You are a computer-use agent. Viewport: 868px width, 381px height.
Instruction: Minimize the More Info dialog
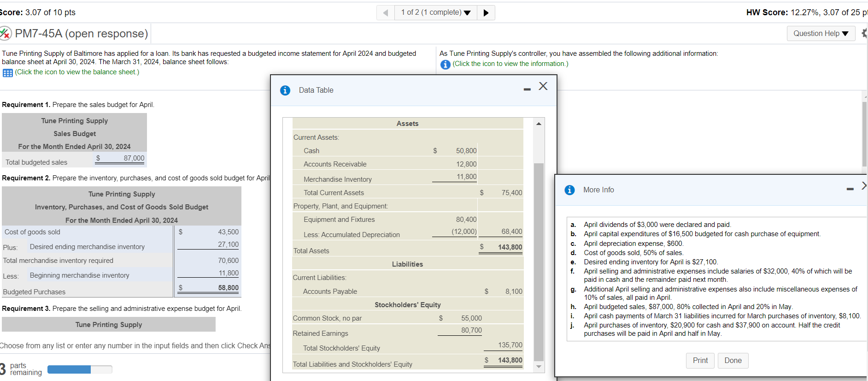click(850, 189)
